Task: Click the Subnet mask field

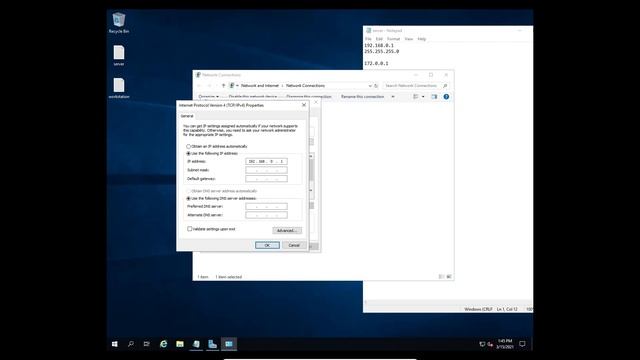Action: pos(266,170)
